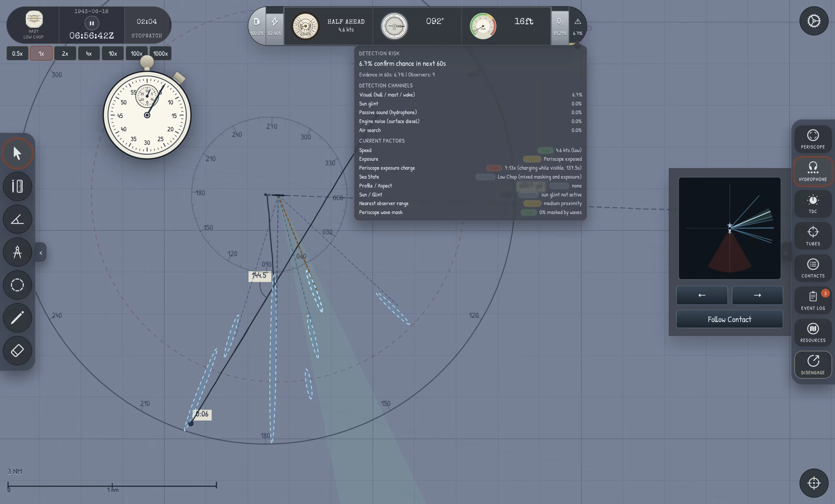Click the depth gauge dial
The width and height of the screenshot is (835, 504).
click(483, 26)
